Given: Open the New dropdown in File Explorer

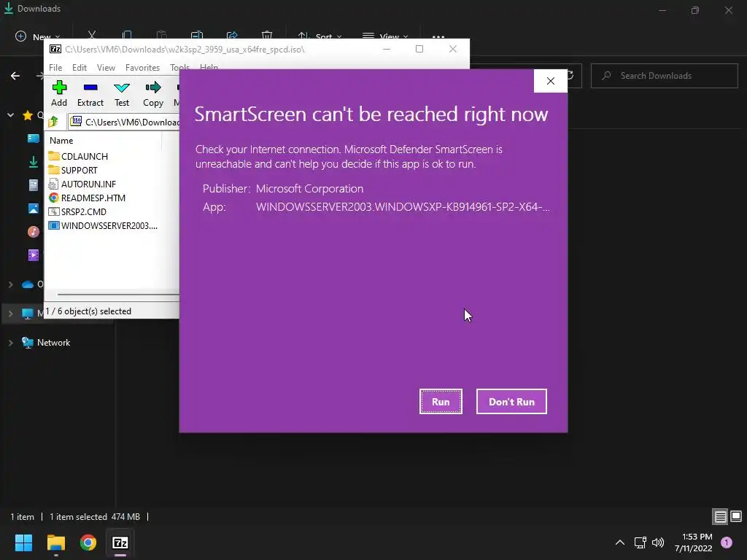Looking at the screenshot, I should pos(38,36).
